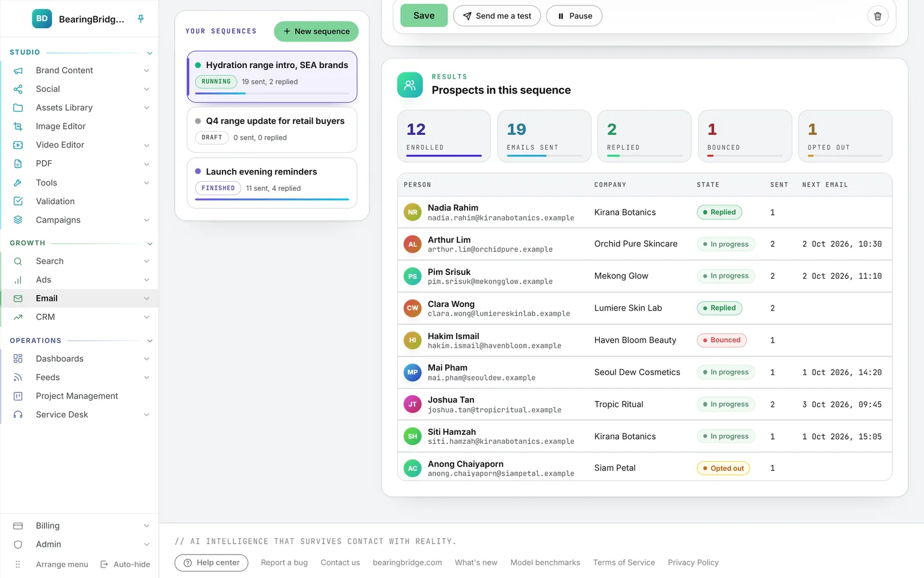Open the CRM menu item
The width and height of the screenshot is (924, 578).
click(x=80, y=317)
